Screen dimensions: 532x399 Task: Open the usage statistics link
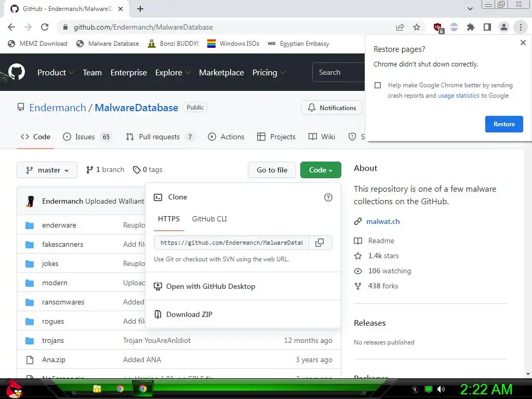point(458,96)
